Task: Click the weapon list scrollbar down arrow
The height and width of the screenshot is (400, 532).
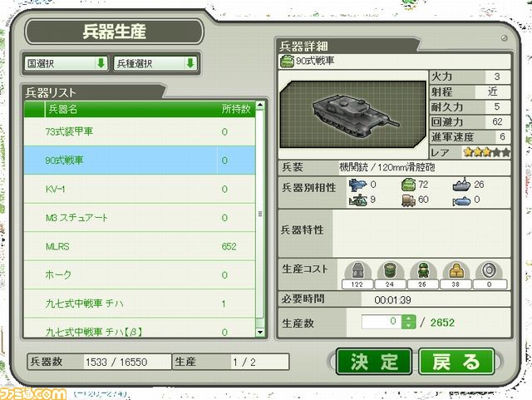Action: 260,332
